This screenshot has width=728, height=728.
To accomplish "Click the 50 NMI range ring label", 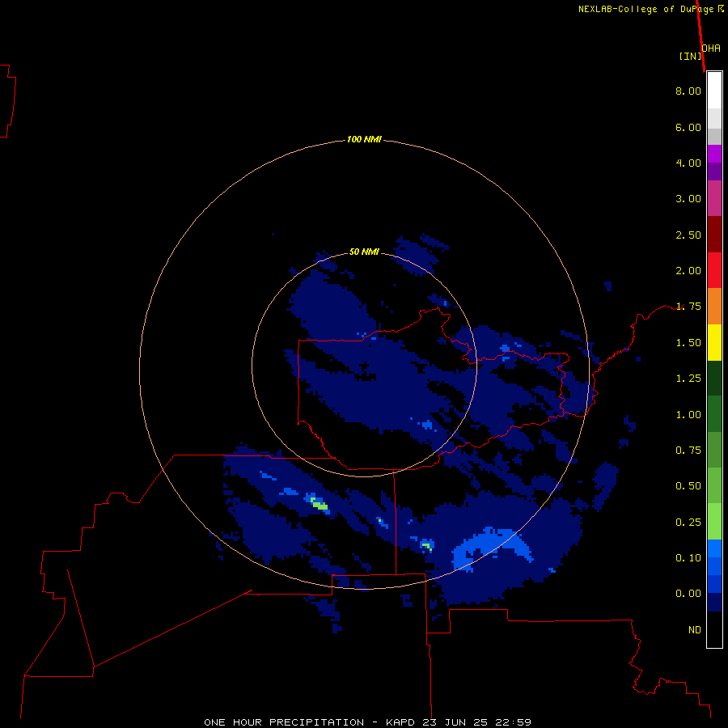I will [x=364, y=252].
